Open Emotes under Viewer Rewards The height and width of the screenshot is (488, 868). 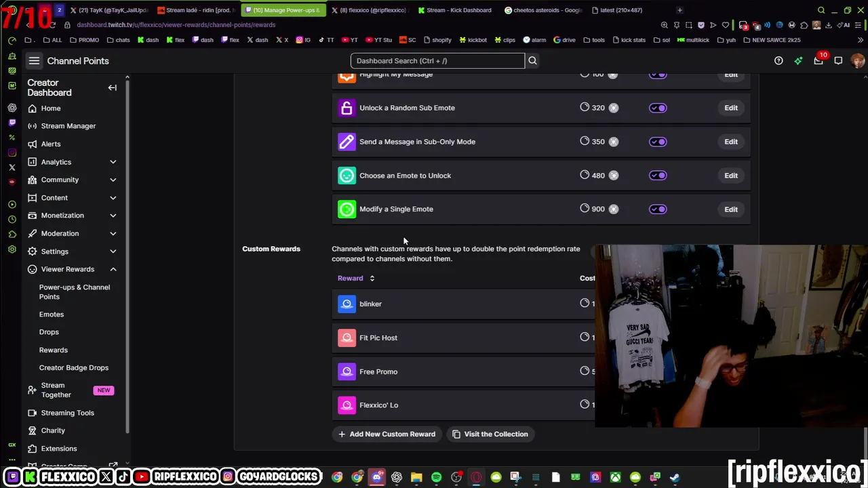tap(52, 314)
